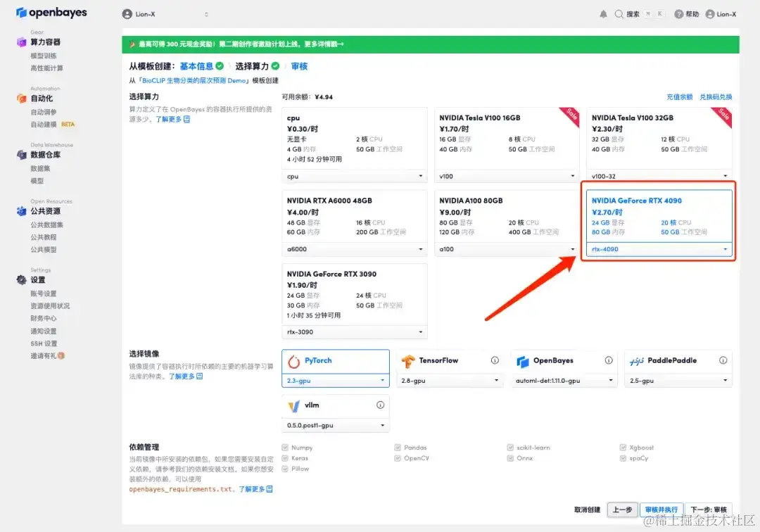
Task: Click the PaddlePaddle logo icon
Action: click(x=636, y=361)
